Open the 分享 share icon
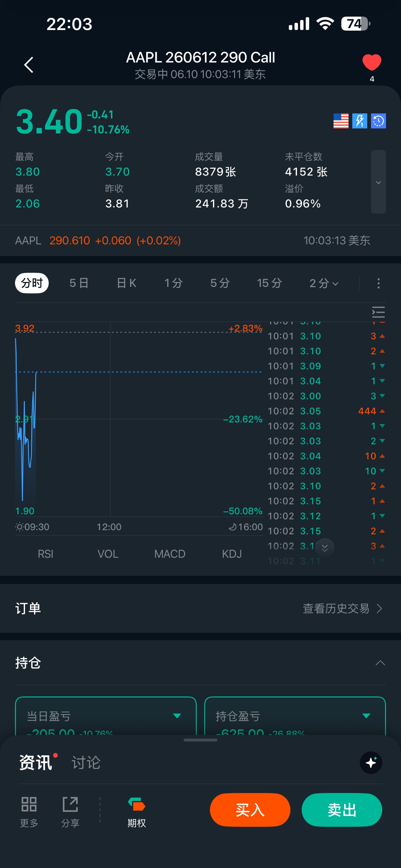 click(x=71, y=812)
